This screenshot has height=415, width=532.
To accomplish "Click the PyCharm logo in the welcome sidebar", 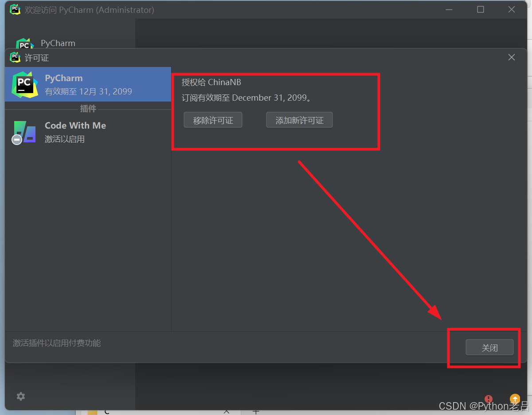I will tap(24, 44).
